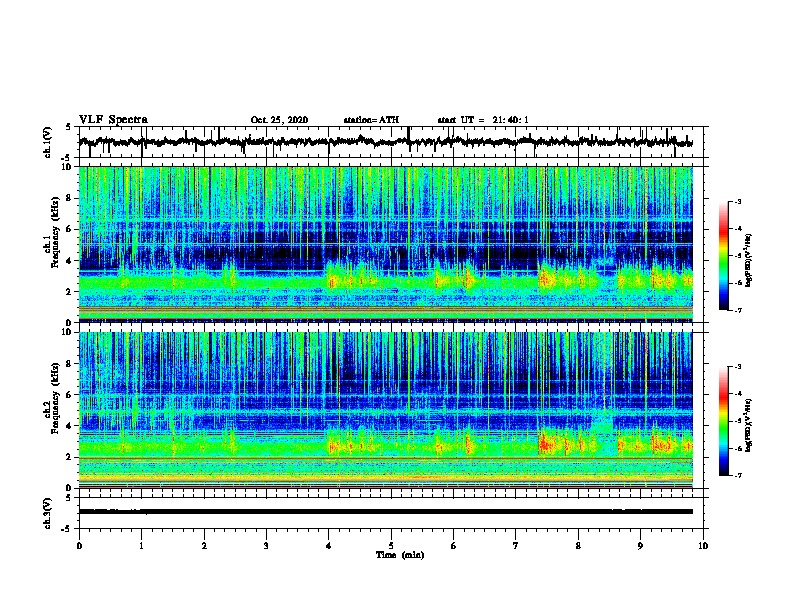Click the time axis tick label "10"
This screenshot has height=612, width=792.
pos(703,546)
